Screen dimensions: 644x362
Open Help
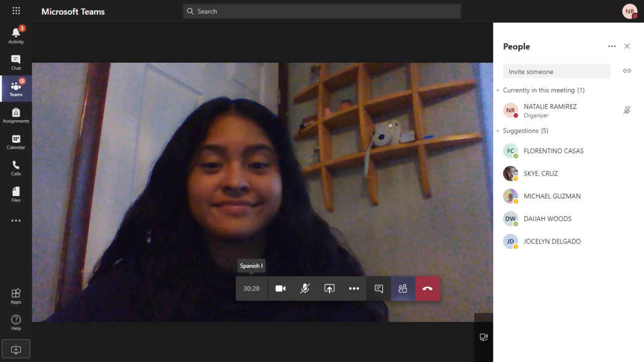tap(16, 322)
